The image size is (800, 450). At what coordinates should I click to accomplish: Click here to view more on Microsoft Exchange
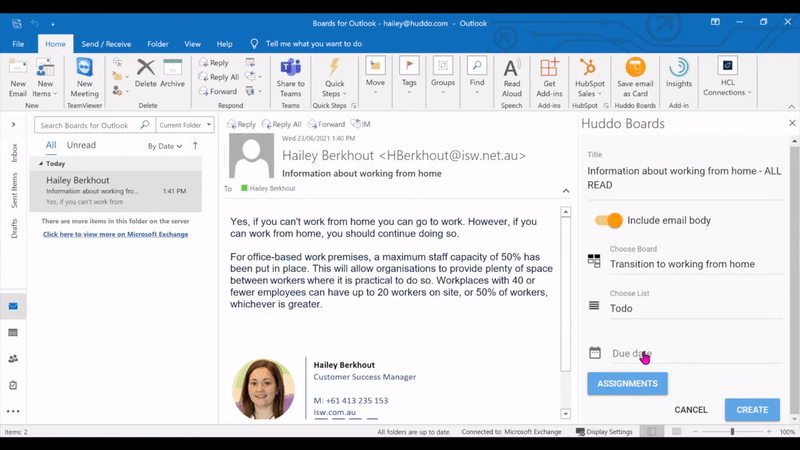pos(115,234)
